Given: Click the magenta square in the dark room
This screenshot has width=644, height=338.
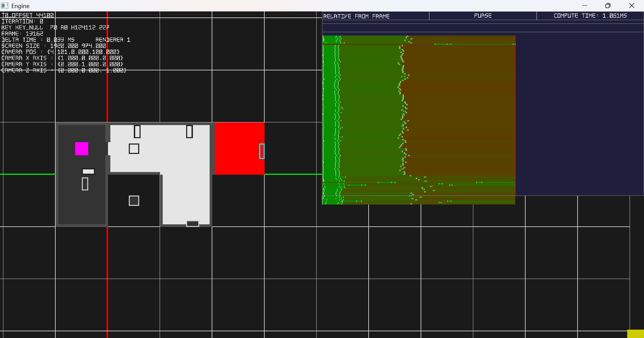Looking at the screenshot, I should coord(82,149).
